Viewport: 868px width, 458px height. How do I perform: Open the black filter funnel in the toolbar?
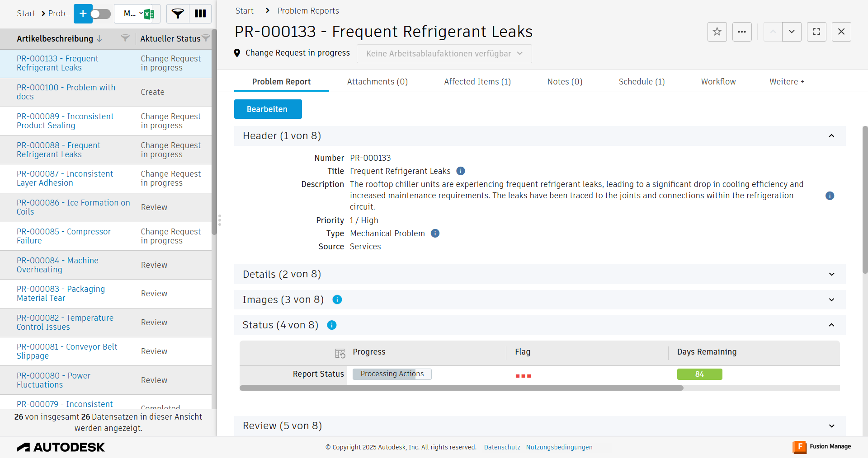click(x=178, y=14)
